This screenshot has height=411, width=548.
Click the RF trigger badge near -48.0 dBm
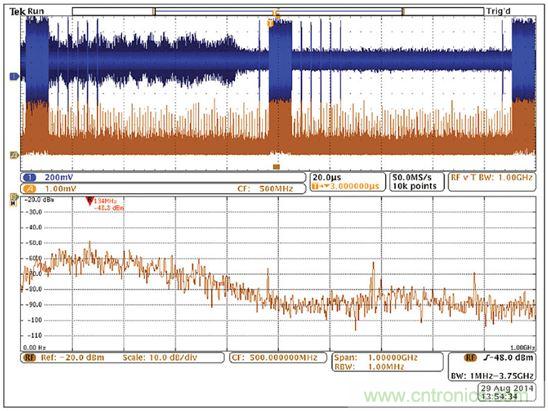pyautogui.click(x=470, y=358)
